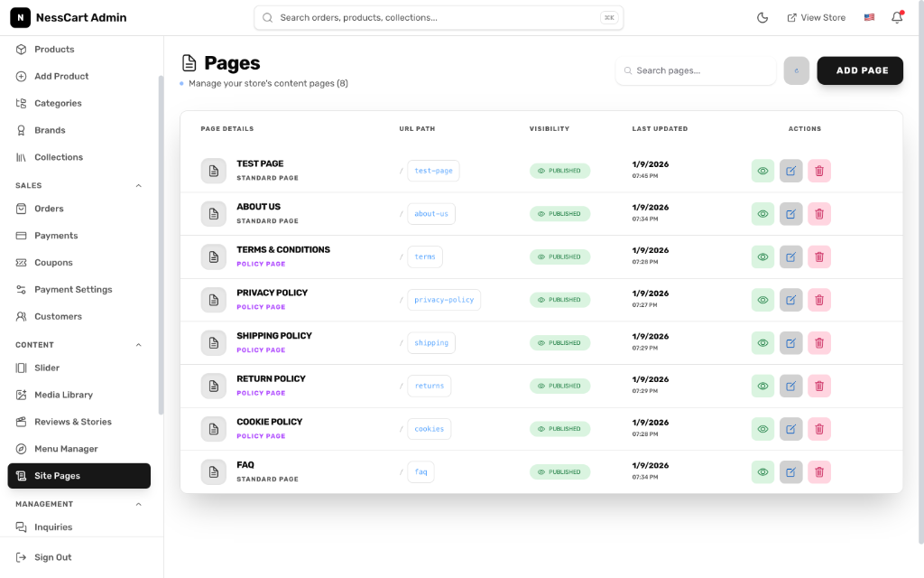Select Add Product in the sidebar
This screenshot has width=924, height=578.
coord(61,76)
